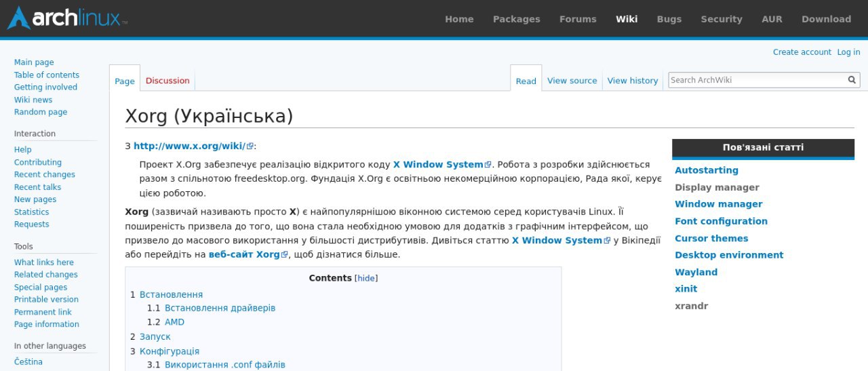This screenshot has width=868, height=371.
Task: Open Requests sidebar link
Action: (32, 224)
